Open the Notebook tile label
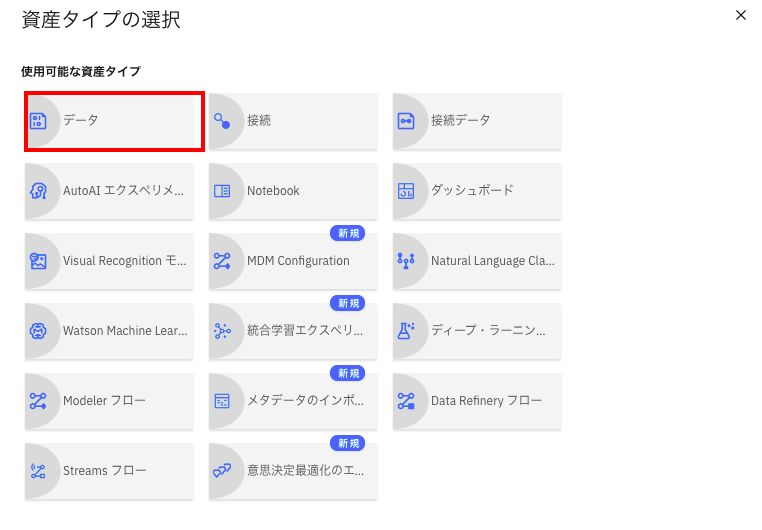 click(273, 190)
